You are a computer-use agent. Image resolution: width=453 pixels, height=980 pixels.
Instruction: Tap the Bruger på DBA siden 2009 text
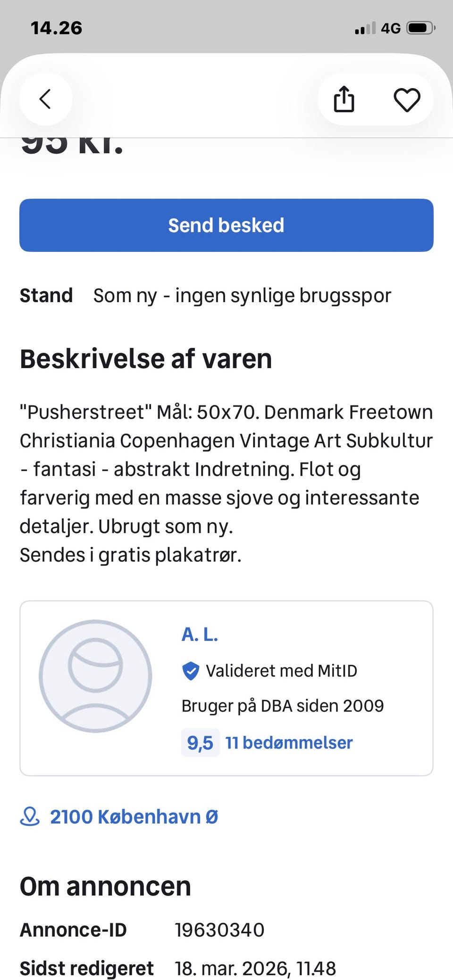(x=283, y=706)
